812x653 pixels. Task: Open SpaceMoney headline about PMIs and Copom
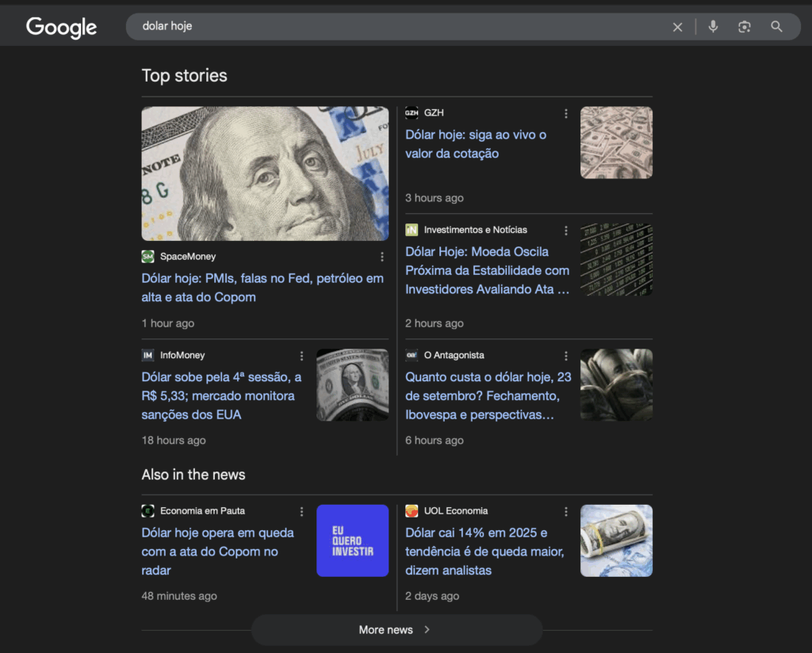[x=262, y=288]
